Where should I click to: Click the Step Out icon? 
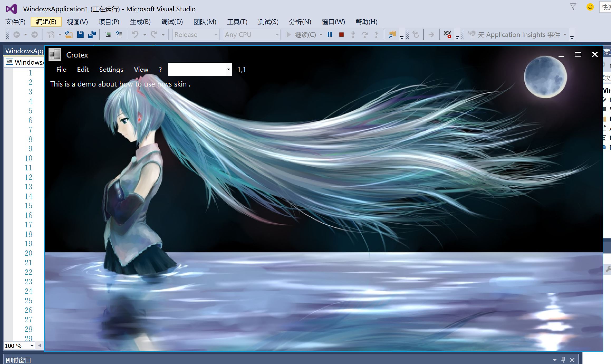[x=376, y=35]
